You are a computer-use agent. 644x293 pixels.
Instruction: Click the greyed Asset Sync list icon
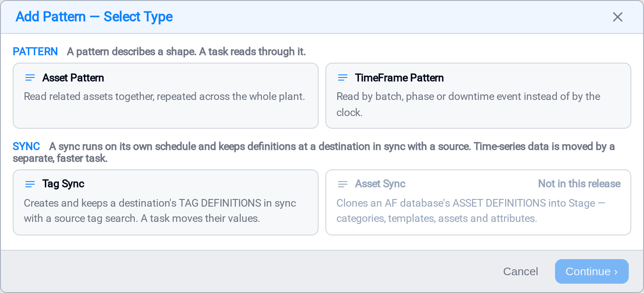tap(343, 184)
